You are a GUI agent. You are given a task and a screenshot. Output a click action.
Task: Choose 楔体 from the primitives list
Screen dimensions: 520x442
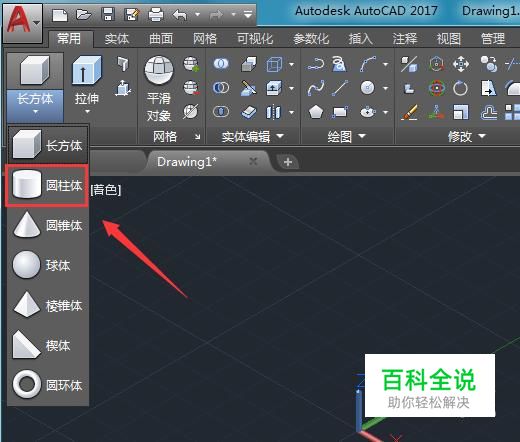click(48, 345)
